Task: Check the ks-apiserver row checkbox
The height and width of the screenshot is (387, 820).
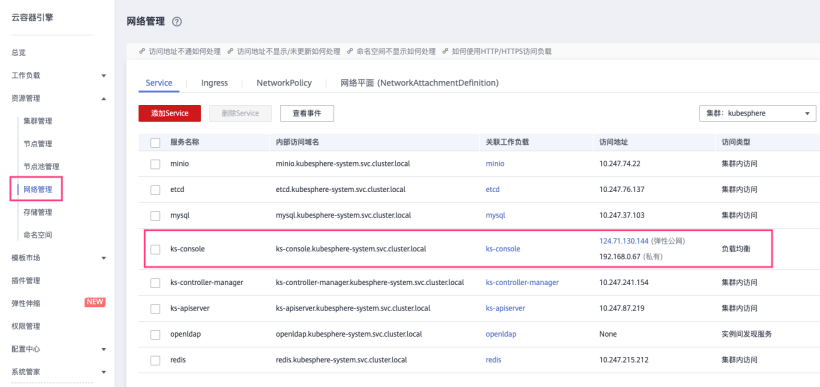Action: coord(155,309)
